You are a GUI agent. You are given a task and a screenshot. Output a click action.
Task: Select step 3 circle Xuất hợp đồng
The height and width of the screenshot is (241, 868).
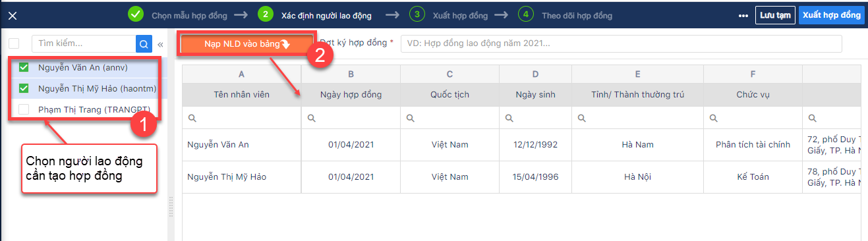click(417, 14)
